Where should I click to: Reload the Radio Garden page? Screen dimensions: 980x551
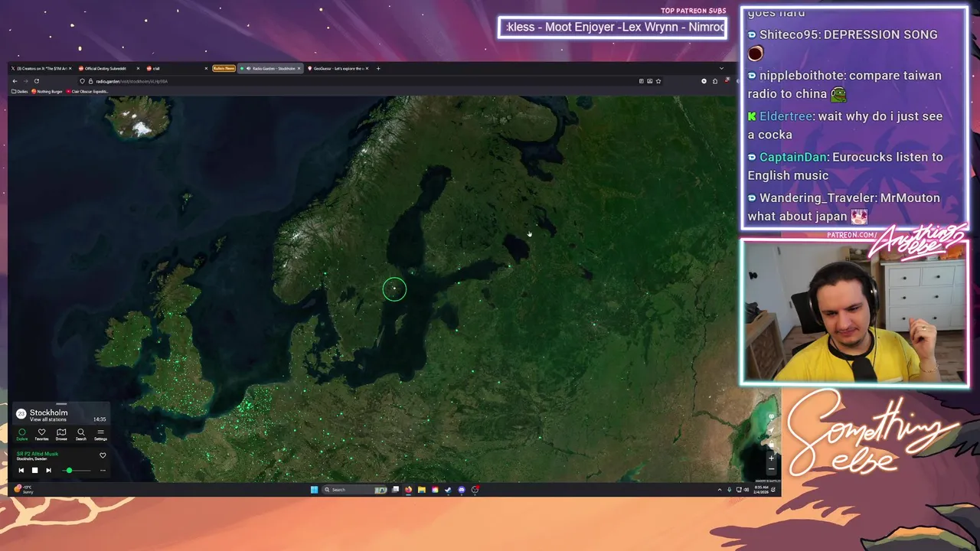[36, 81]
